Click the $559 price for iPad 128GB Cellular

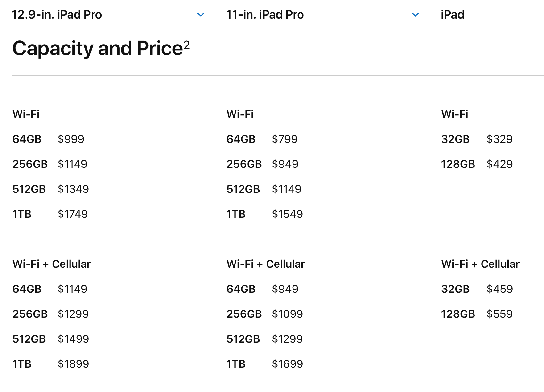499,314
